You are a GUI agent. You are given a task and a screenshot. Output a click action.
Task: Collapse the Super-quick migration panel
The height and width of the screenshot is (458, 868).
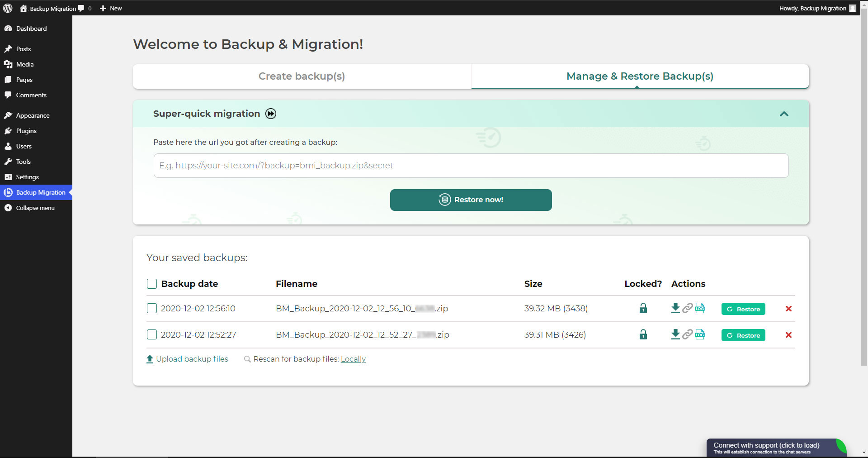[784, 114]
